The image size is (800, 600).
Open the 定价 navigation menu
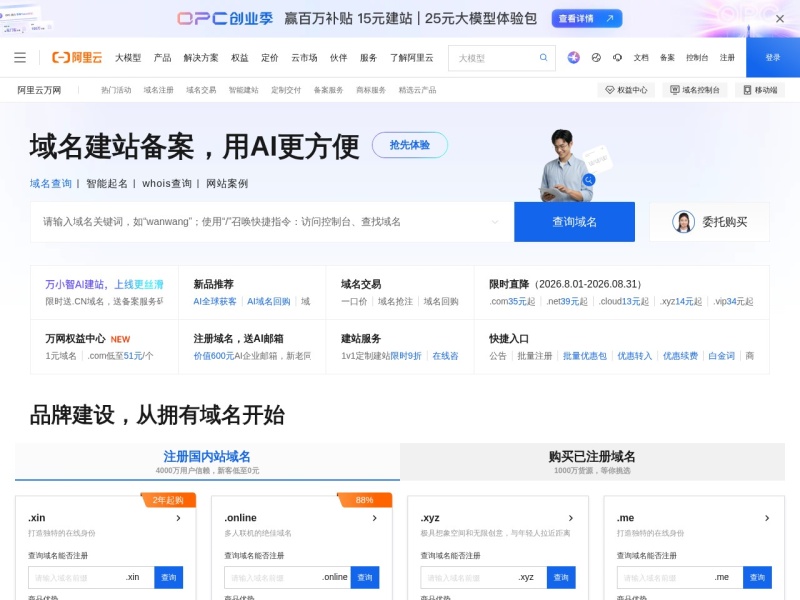pos(269,58)
